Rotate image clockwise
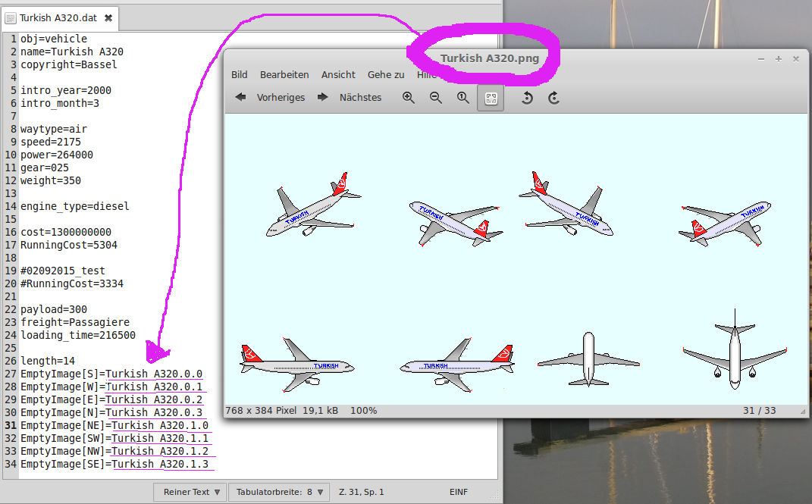 554,98
